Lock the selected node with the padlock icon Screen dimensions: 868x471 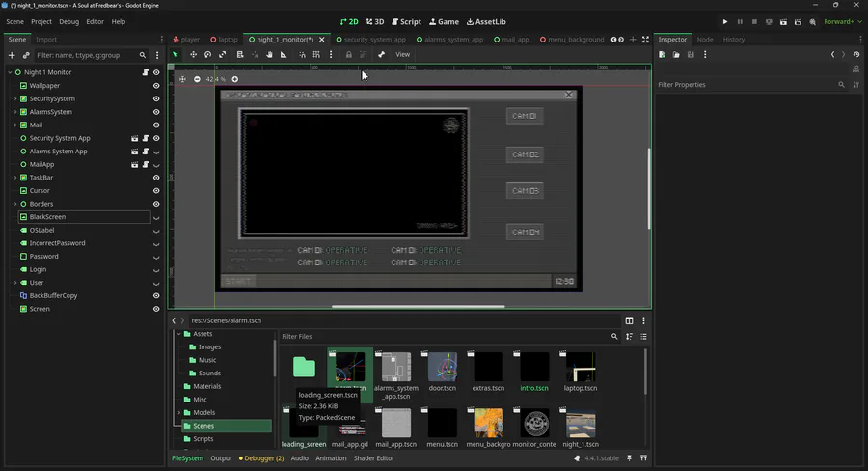point(348,55)
